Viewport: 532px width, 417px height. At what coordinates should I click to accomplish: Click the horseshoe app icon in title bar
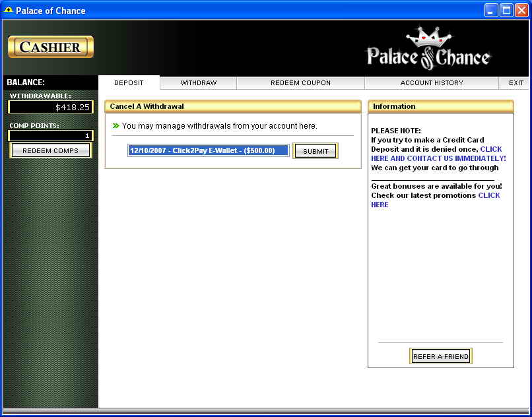point(9,11)
